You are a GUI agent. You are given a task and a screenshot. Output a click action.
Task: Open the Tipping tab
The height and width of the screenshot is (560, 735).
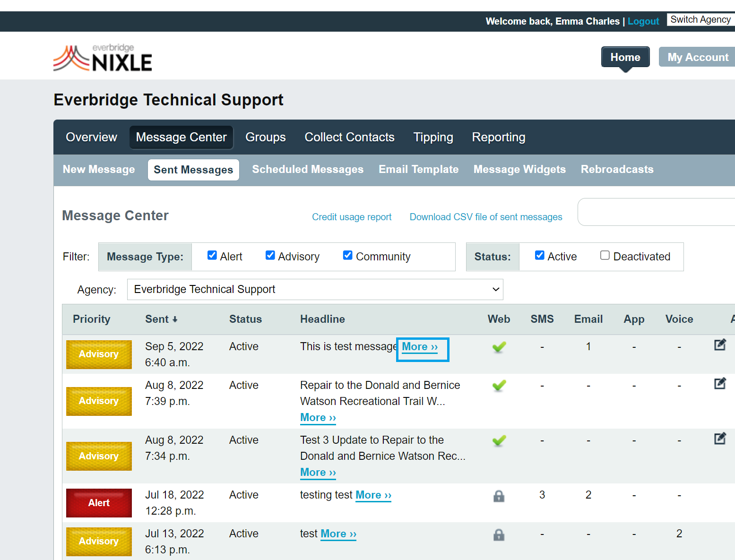click(433, 137)
